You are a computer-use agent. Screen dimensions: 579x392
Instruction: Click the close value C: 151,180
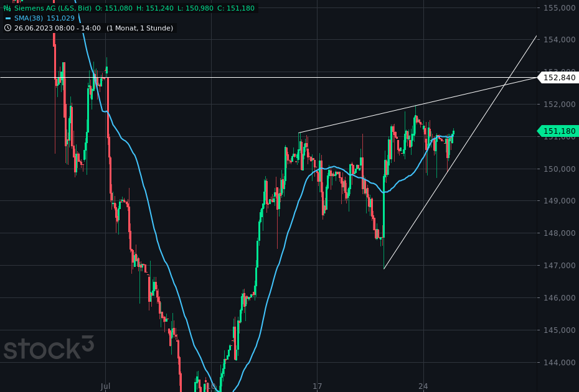click(236, 8)
